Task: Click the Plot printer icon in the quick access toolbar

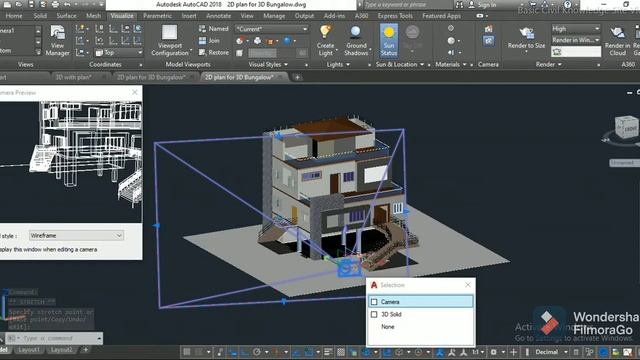Action: click(x=55, y=4)
